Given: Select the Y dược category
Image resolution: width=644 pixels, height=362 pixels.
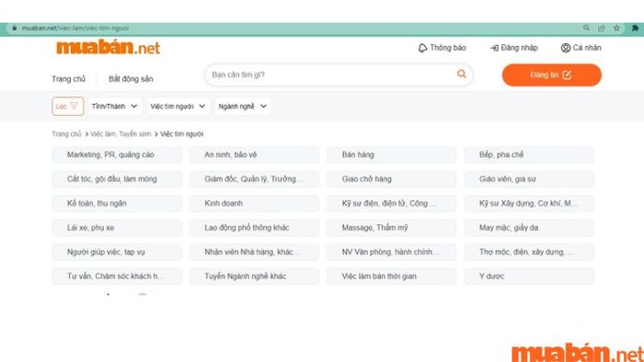Looking at the screenshot, I should click(x=529, y=276).
